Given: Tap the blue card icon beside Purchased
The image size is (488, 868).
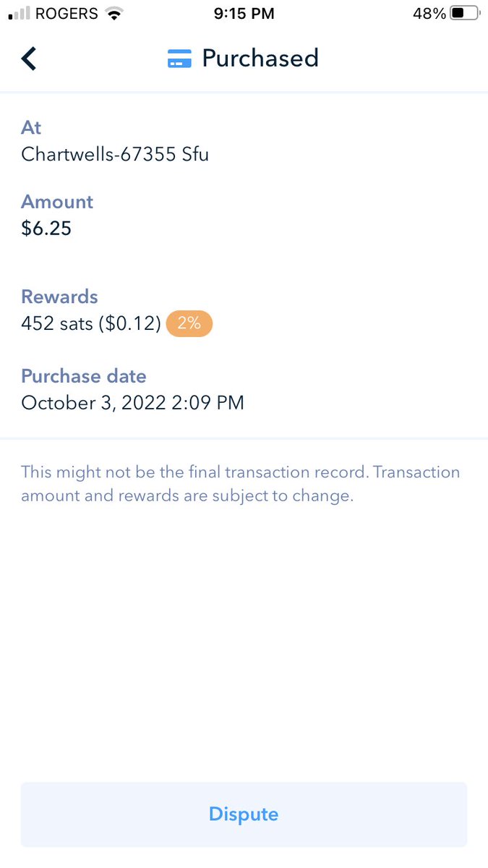Looking at the screenshot, I should coord(179,59).
